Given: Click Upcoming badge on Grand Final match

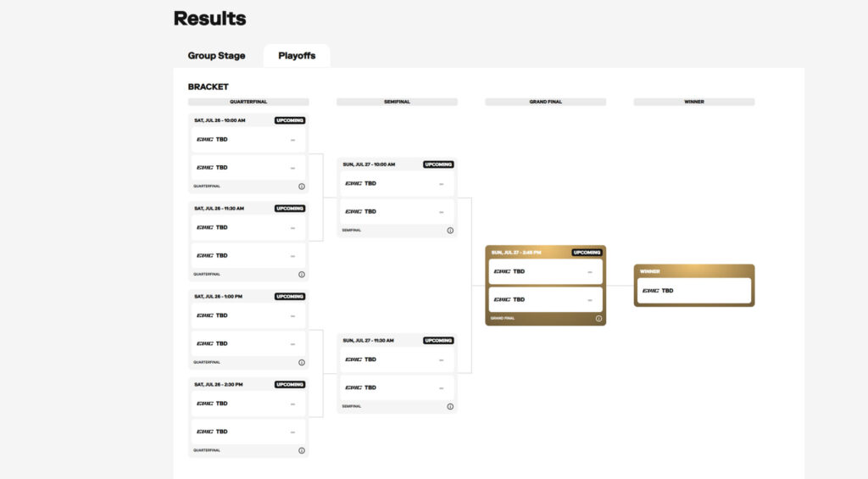Looking at the screenshot, I should (587, 252).
